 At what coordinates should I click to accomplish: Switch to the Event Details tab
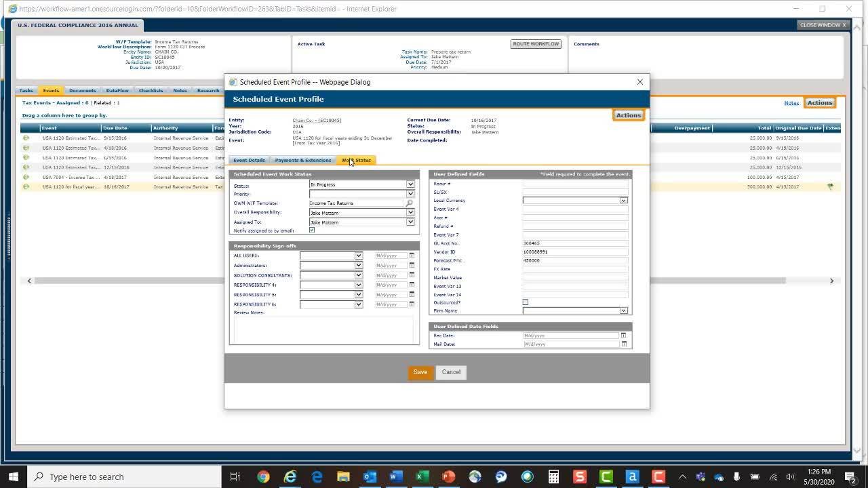pyautogui.click(x=249, y=161)
